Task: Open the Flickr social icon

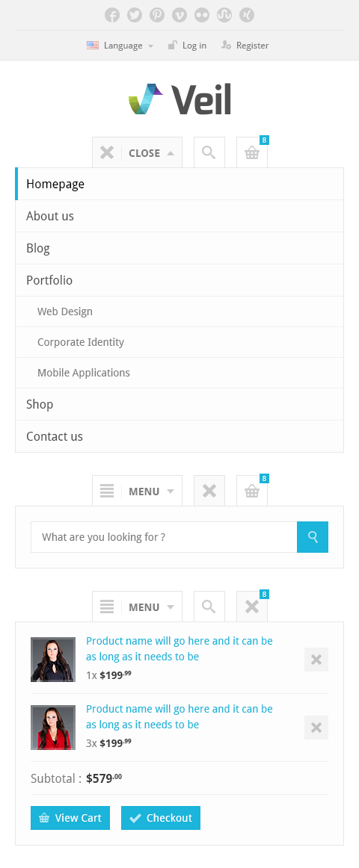Action: (202, 15)
